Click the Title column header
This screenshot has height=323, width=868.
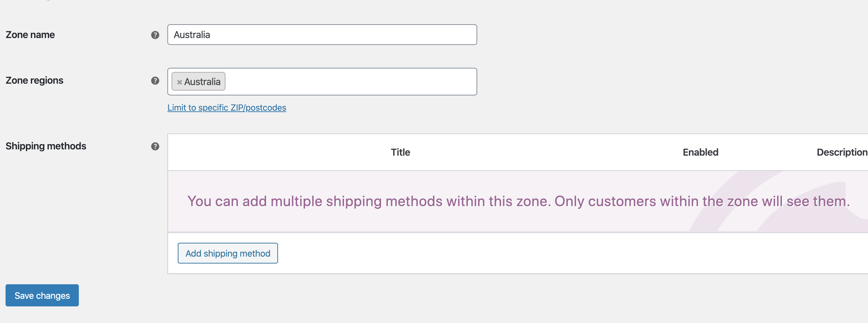point(400,152)
